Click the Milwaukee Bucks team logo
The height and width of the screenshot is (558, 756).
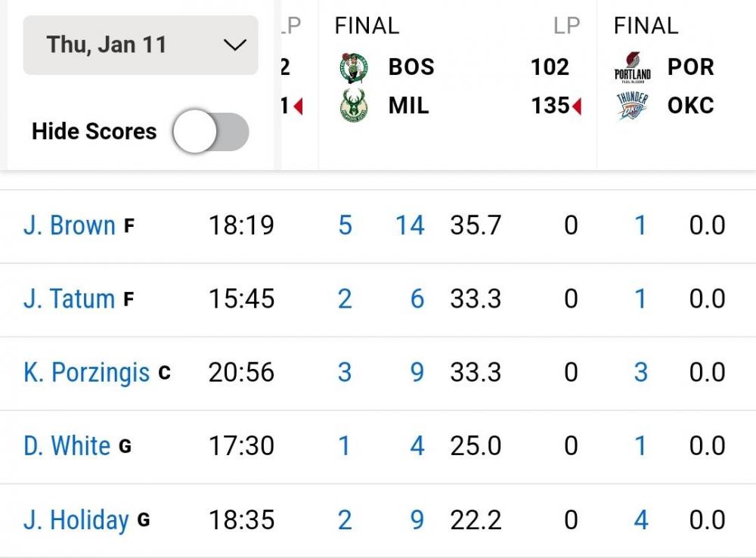[353, 106]
